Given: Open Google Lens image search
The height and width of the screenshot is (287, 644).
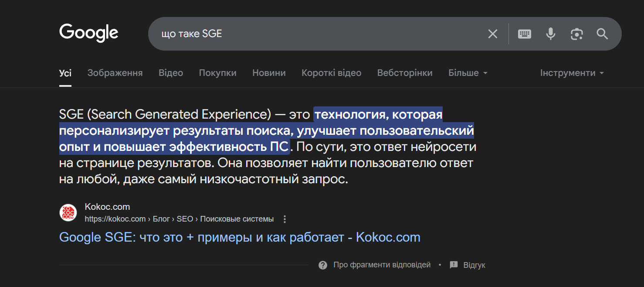Looking at the screenshot, I should click(x=577, y=34).
